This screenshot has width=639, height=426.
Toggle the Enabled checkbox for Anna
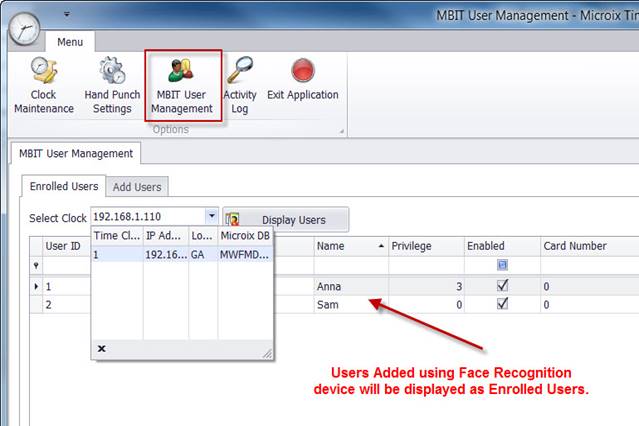(502, 286)
